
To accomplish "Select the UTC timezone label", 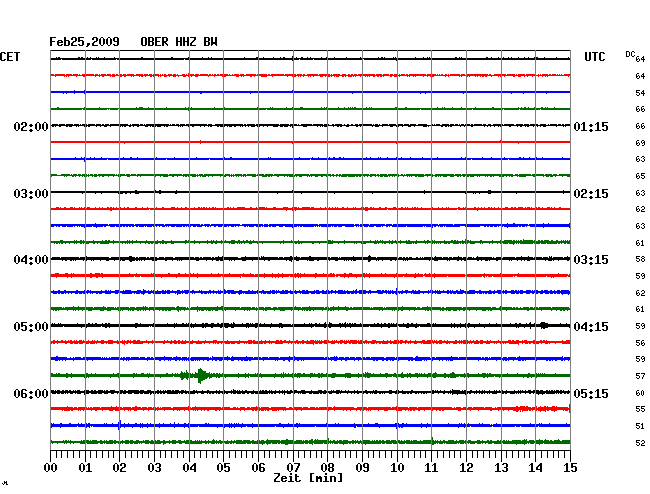I will point(594,57).
